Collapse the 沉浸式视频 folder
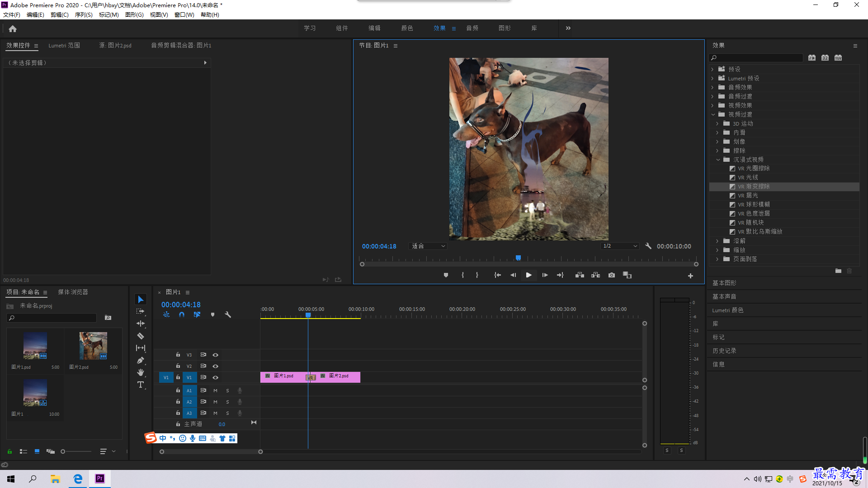This screenshot has height=488, width=868. tap(718, 160)
